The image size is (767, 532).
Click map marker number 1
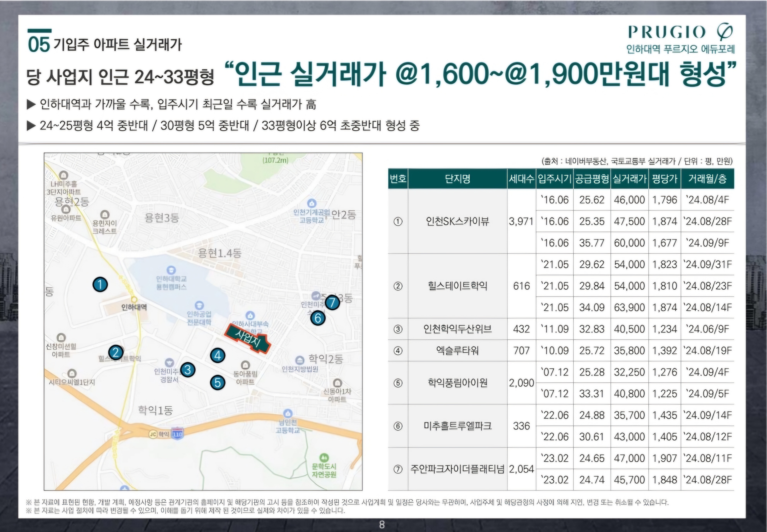coord(100,285)
